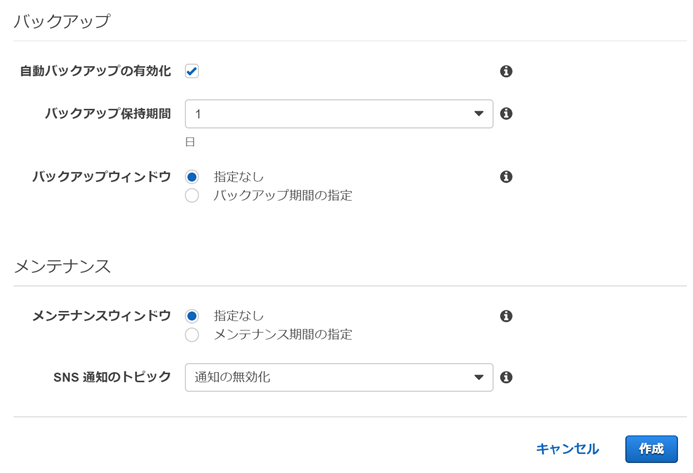Toggle the 自動バックアップの有効化 checkbox
Image resolution: width=693 pixels, height=473 pixels.
(x=192, y=71)
